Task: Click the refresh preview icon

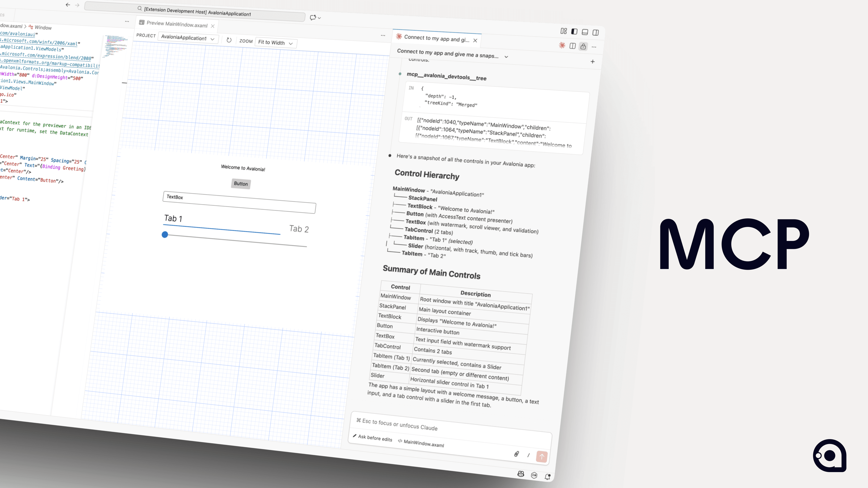Action: coord(229,40)
